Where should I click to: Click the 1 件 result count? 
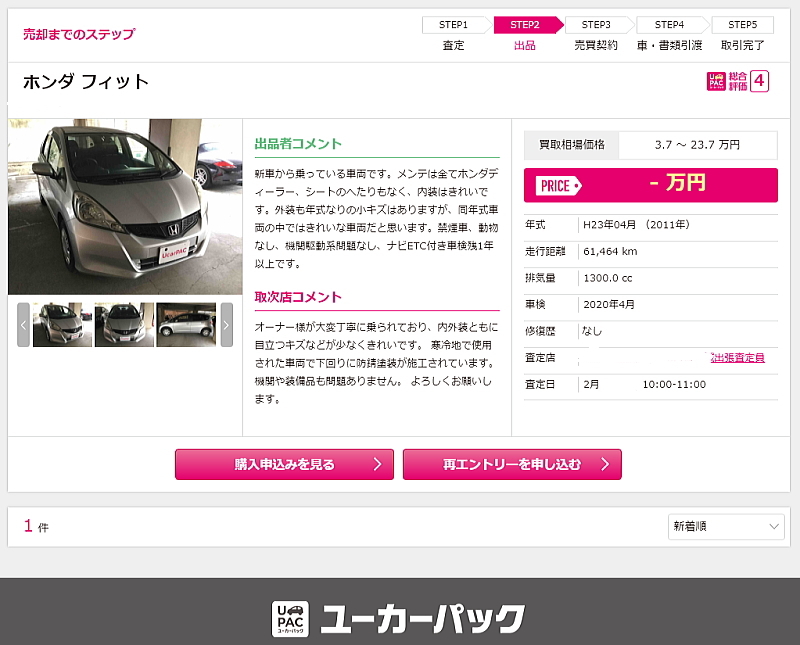pyautogui.click(x=36, y=526)
